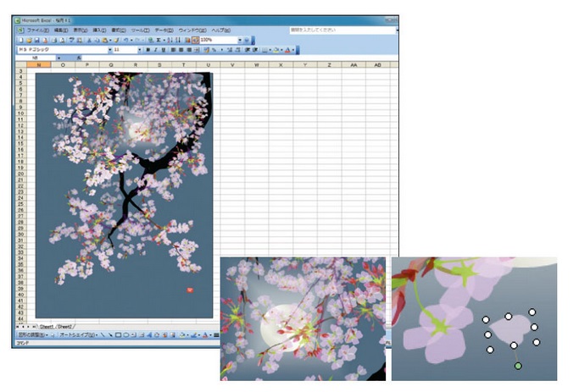579x392 pixels.
Task: Switch to the Sheet2 tab
Action: click(64, 326)
